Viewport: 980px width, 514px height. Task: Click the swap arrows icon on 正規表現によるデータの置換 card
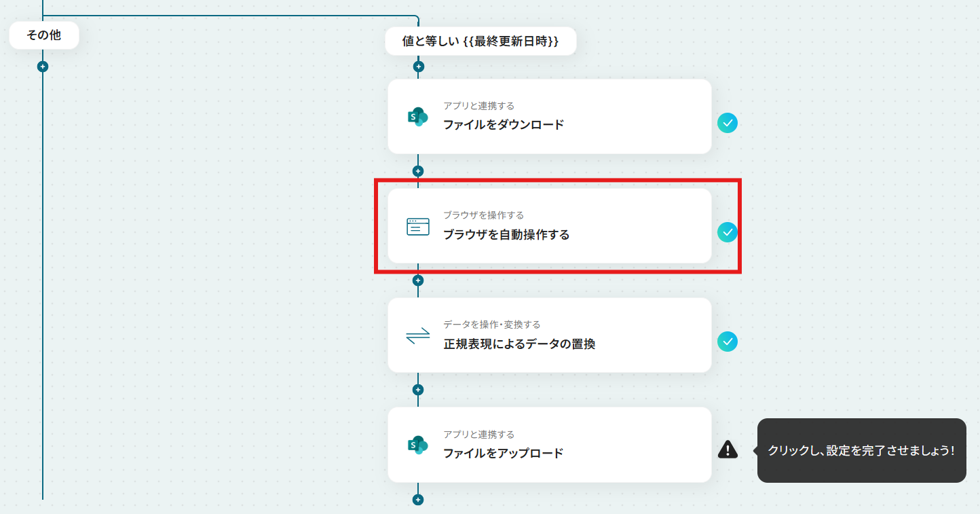[418, 336]
